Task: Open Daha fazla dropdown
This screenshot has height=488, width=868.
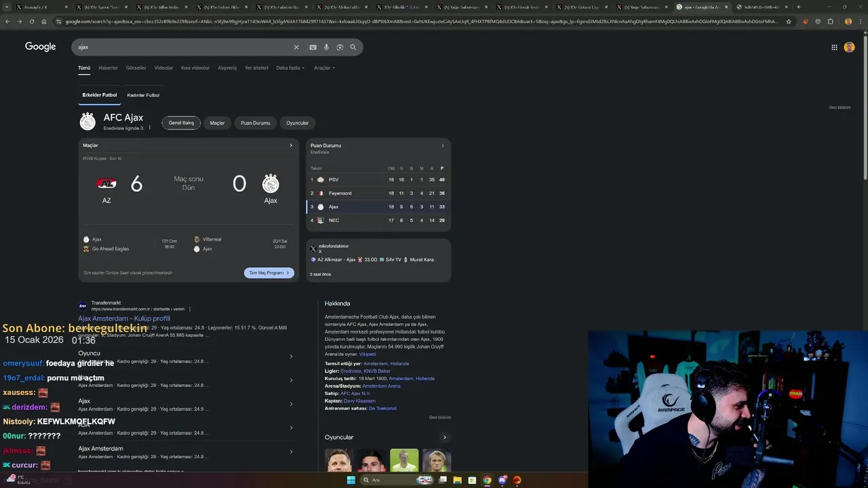Action: point(290,68)
